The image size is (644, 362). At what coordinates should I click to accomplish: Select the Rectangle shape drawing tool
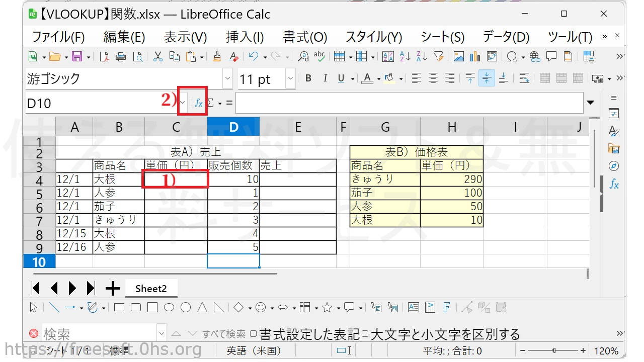(x=119, y=307)
